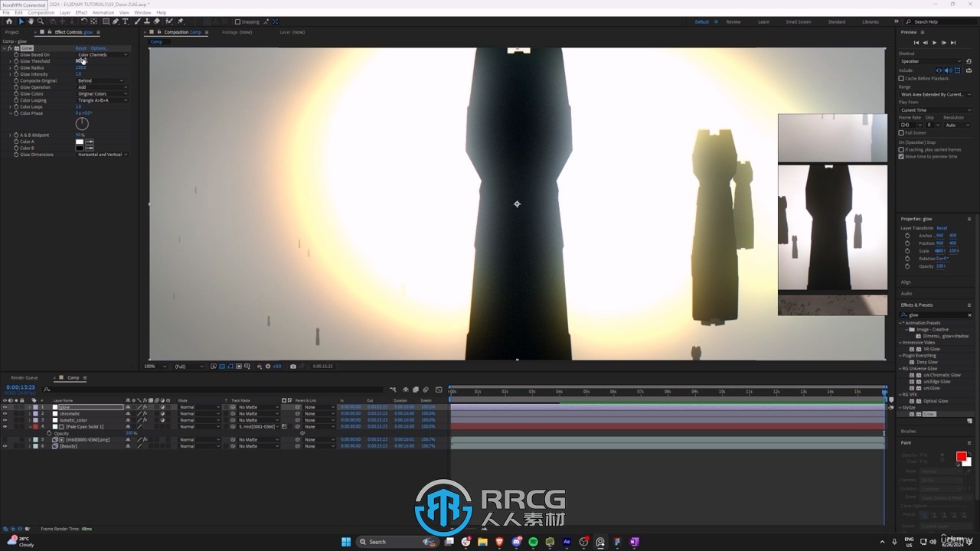
Task: Click the Color A white swatch
Action: tap(80, 142)
